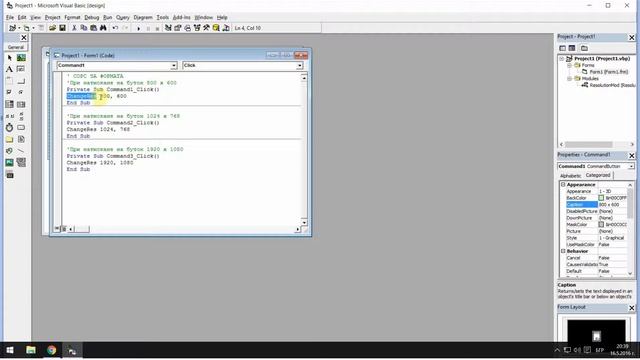Click the 'ChangeRes 1024, 768' code line

point(98,129)
